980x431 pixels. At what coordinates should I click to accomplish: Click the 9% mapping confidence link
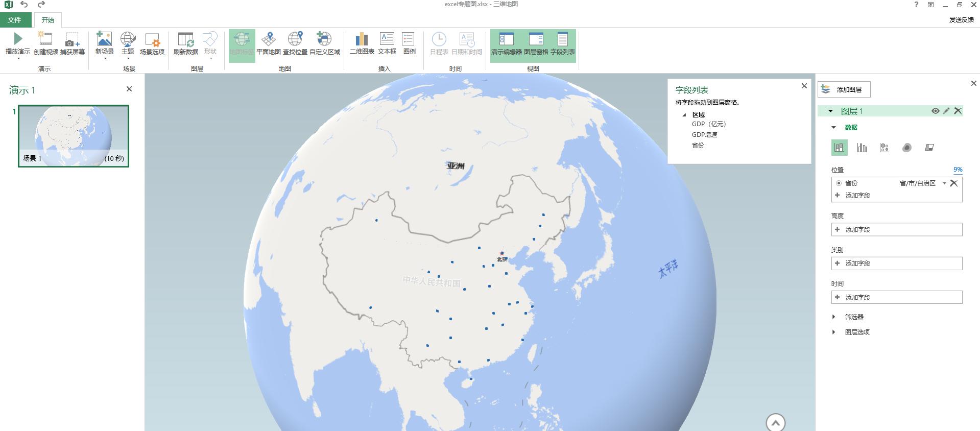click(958, 170)
